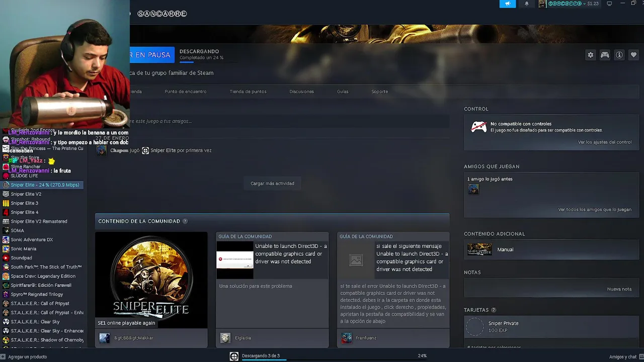The height and width of the screenshot is (362, 644).
Task: Open 'Ver todos los amigos que lo juegan'
Action: coord(595,210)
